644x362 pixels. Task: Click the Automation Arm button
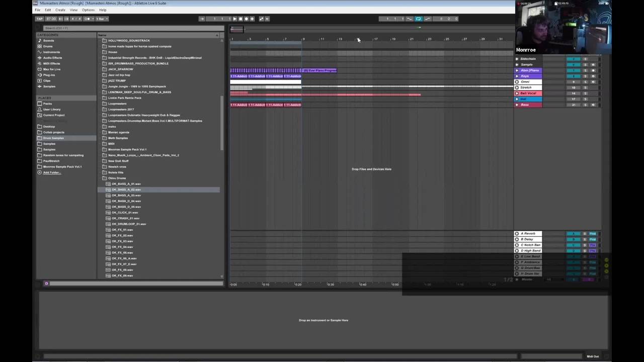coord(261,19)
